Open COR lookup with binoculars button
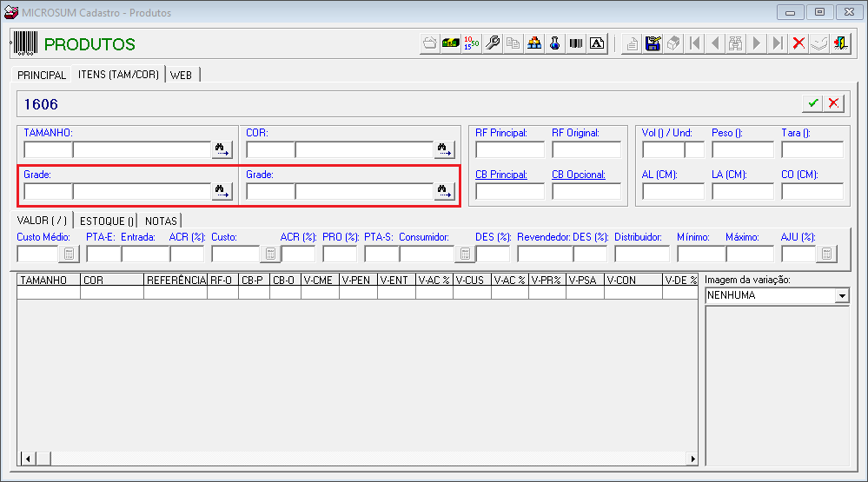 click(x=444, y=149)
